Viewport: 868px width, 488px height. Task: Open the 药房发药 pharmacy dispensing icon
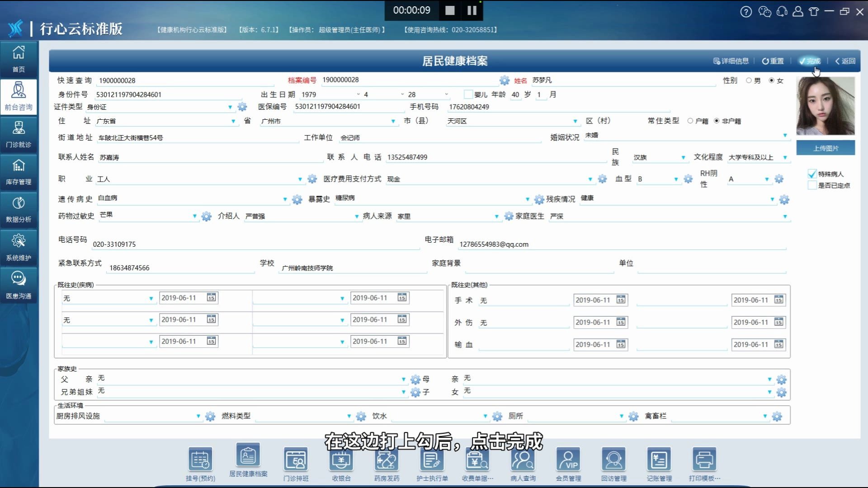pyautogui.click(x=387, y=460)
